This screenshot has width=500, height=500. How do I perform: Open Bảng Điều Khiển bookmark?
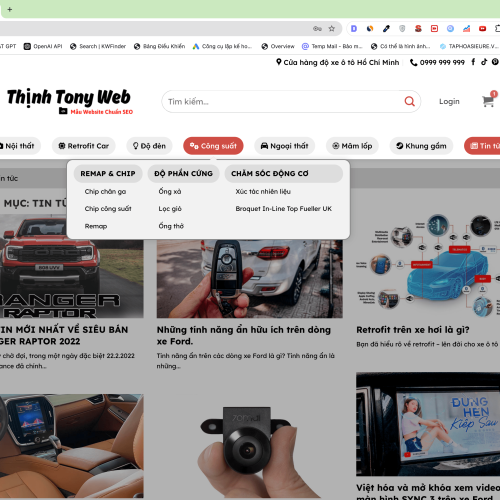coord(159,46)
